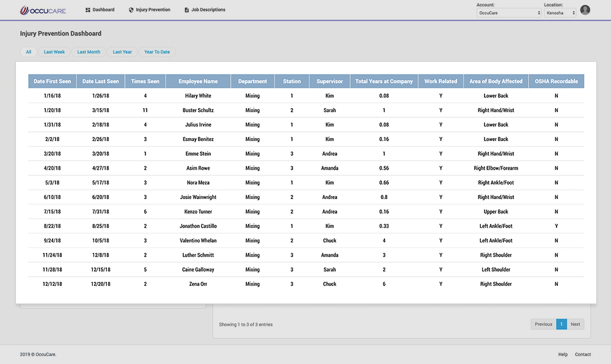Sort by Department column header

tap(252, 81)
